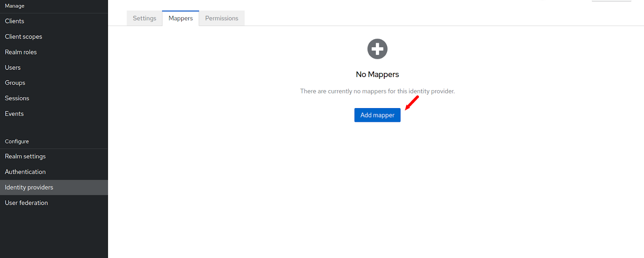
Task: Open the Permissions tab
Action: click(221, 18)
